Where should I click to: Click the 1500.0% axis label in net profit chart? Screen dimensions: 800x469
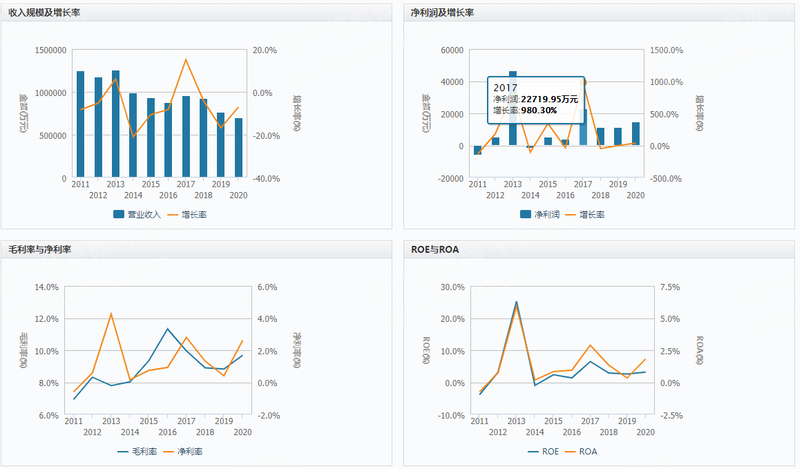click(666, 50)
